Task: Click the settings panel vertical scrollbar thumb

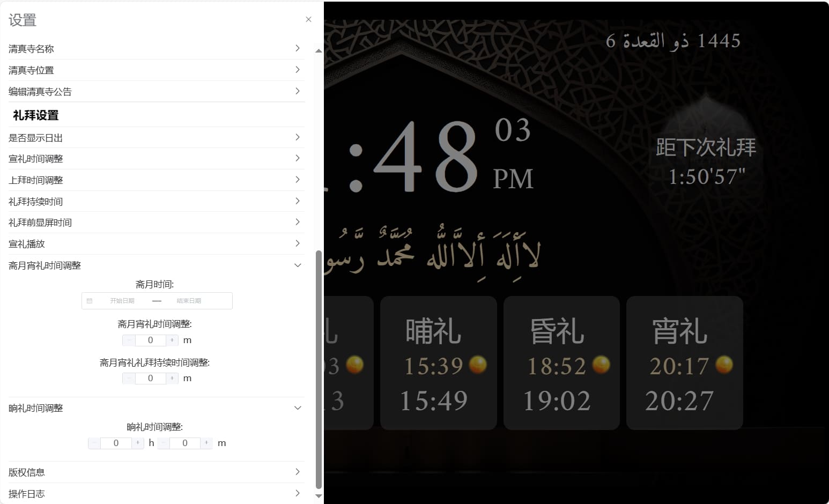Action: tap(319, 370)
